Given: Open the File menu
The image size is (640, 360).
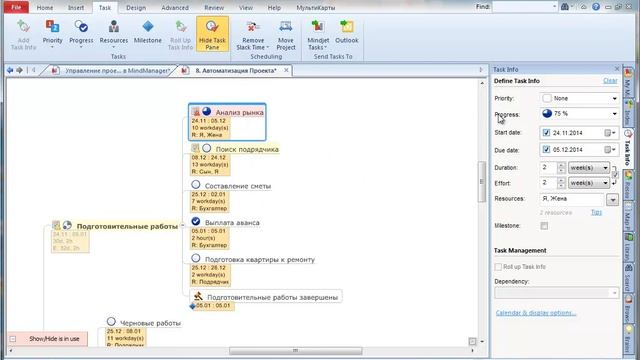Looking at the screenshot, I should pyautogui.click(x=16, y=7).
